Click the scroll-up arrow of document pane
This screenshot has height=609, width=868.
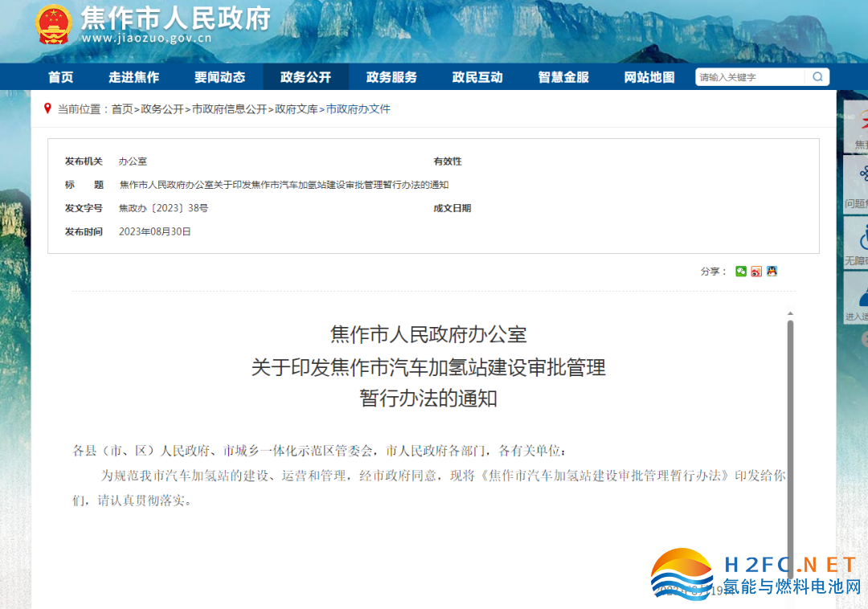point(790,313)
